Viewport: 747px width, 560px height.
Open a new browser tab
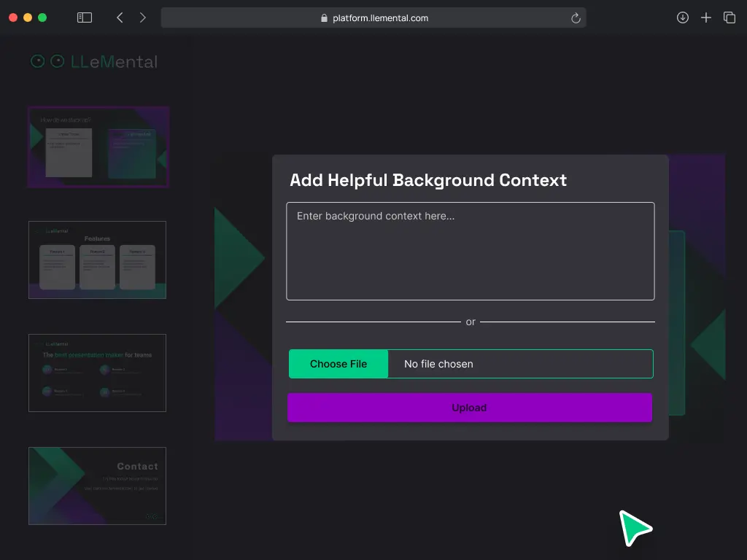point(706,17)
